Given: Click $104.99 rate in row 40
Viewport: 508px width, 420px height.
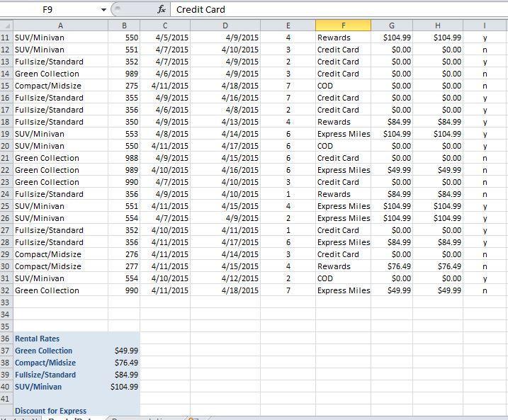Looking at the screenshot, I should pos(124,387).
